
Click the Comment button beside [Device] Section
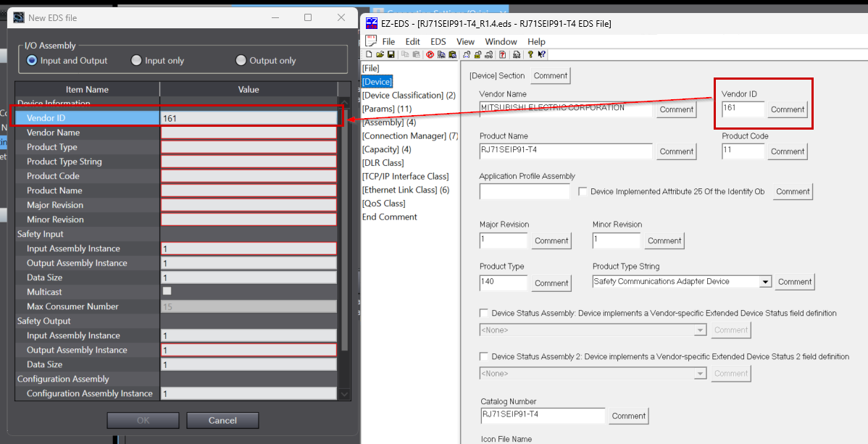tap(550, 75)
